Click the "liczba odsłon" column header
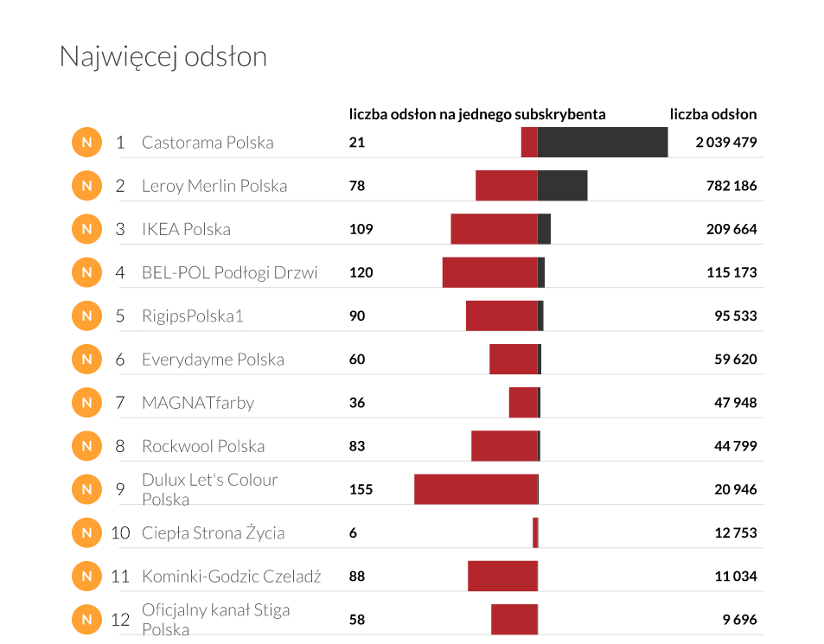824x644 pixels. pos(713,114)
